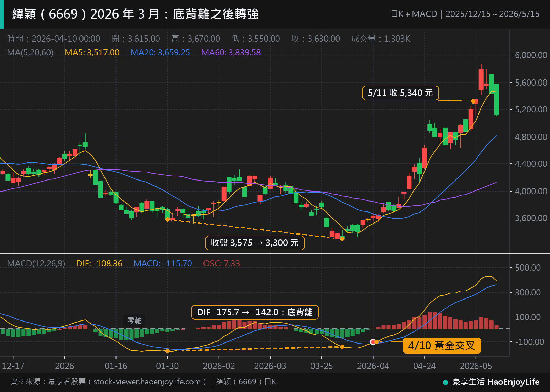The image size is (550, 392).
Task: Click the 日K + MACD date range header
Action: (x=465, y=14)
